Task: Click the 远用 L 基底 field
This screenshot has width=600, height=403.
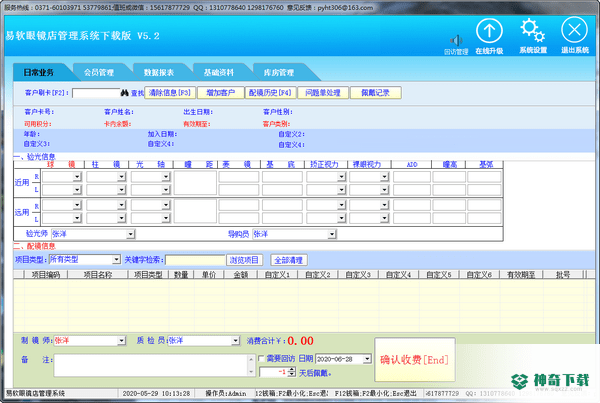Action: pos(282,218)
